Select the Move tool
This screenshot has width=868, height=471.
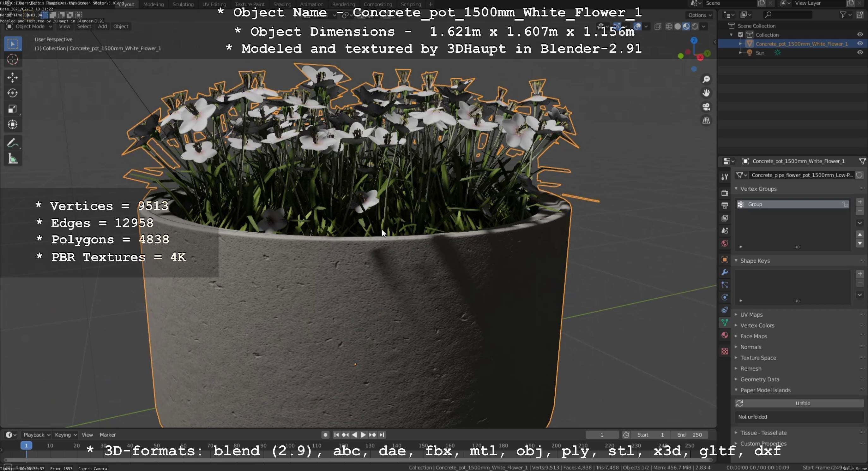click(13, 78)
